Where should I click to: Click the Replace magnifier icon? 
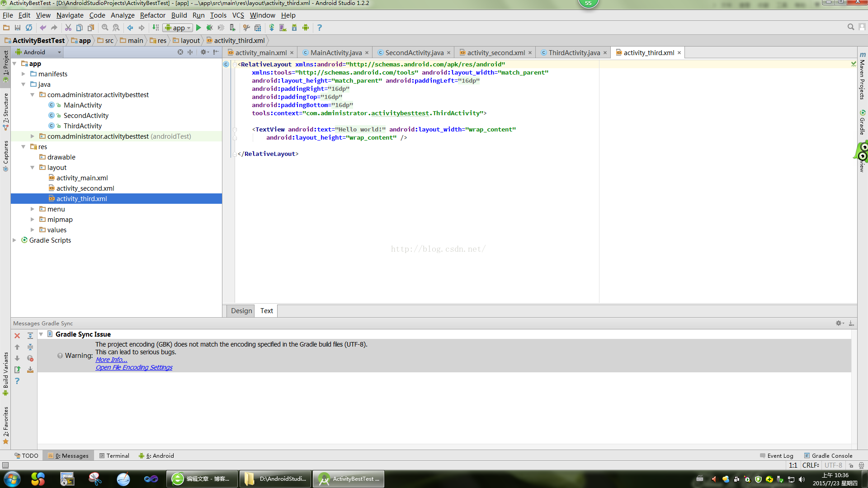[116, 28]
